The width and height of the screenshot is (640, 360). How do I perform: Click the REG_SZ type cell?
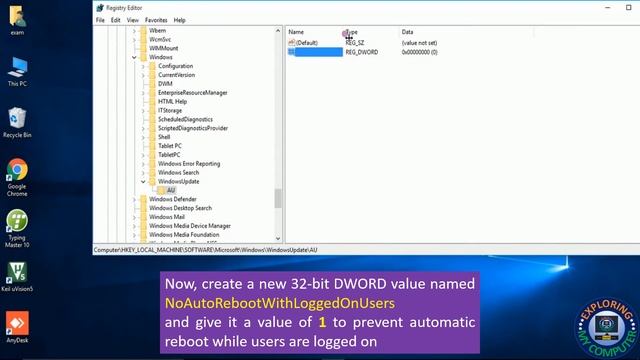click(355, 43)
